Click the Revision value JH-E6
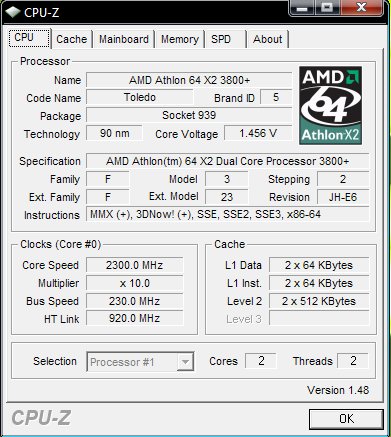391x437 pixels. coord(343,197)
